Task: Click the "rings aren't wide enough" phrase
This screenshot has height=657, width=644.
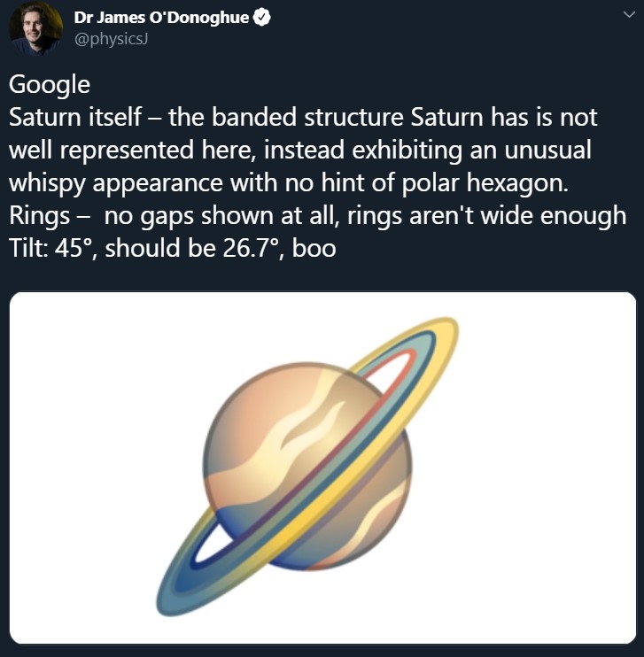Action: click(496, 215)
